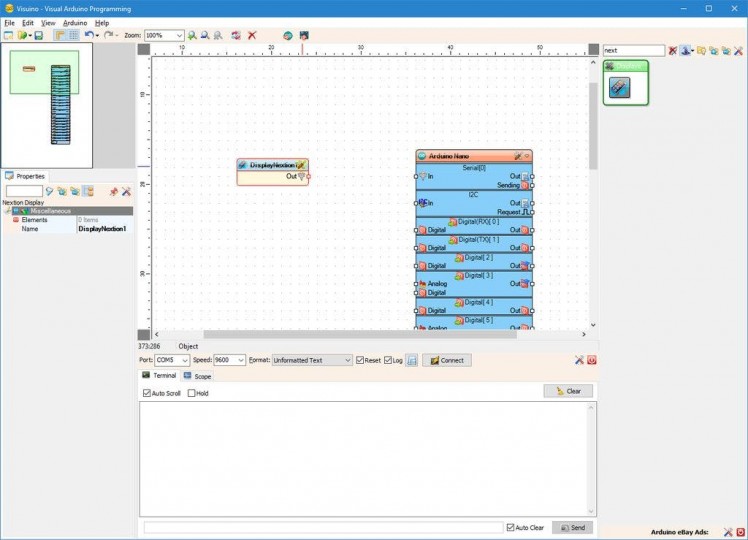This screenshot has width=748, height=540.
Task: Open the Arduino menu
Action: [75, 22]
